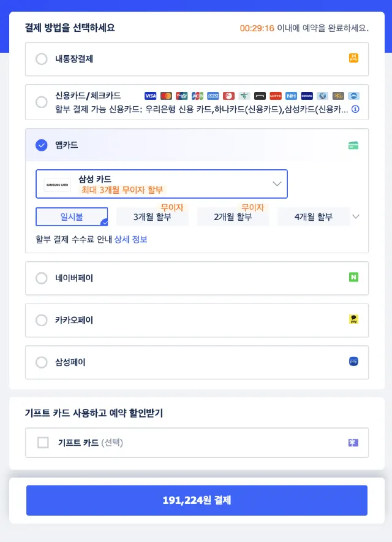Click the orange 내통장결제 pay icon
This screenshot has height=542, width=392.
click(353, 58)
